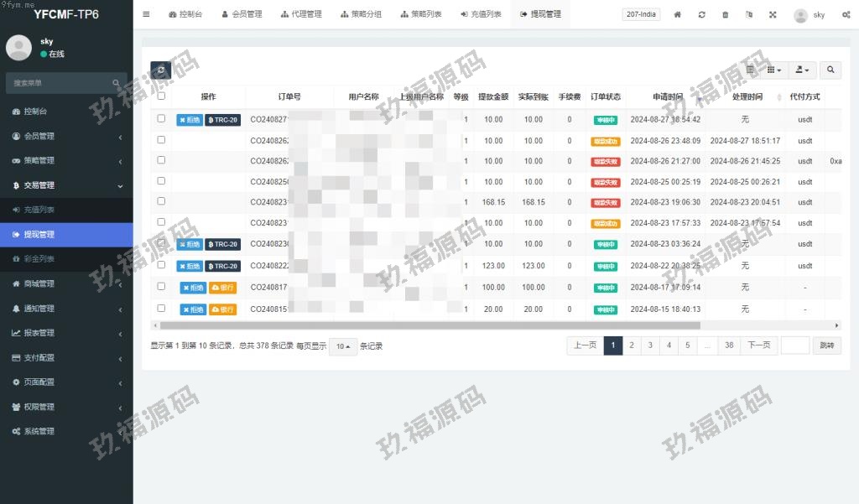
Task: Open the table search magnifier button
Action: [830, 70]
